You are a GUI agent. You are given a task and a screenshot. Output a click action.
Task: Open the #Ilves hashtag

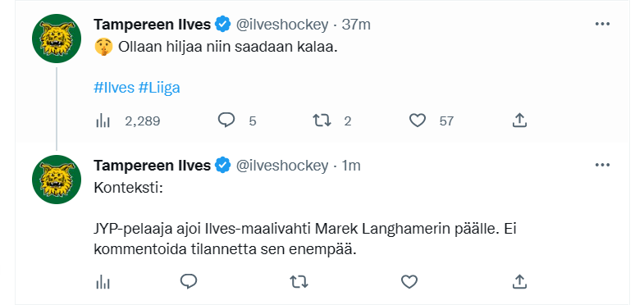[114, 88]
